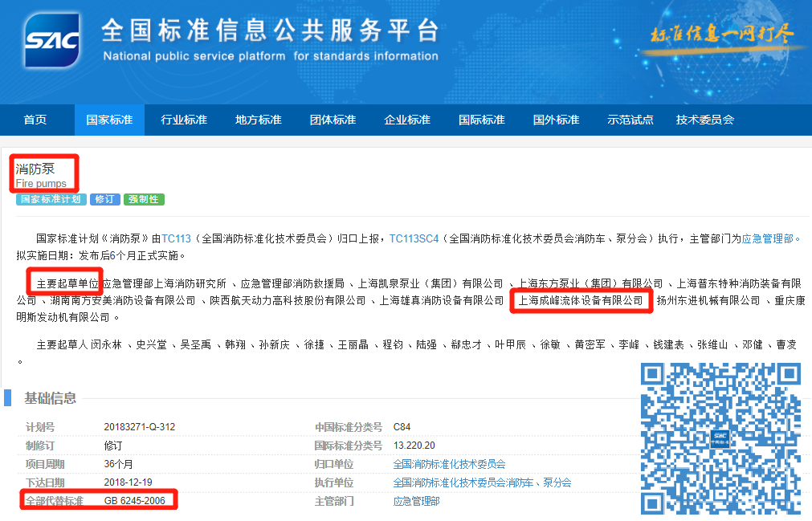812x521 pixels.
Task: Switch to the 行业标准 tab
Action: click(183, 118)
